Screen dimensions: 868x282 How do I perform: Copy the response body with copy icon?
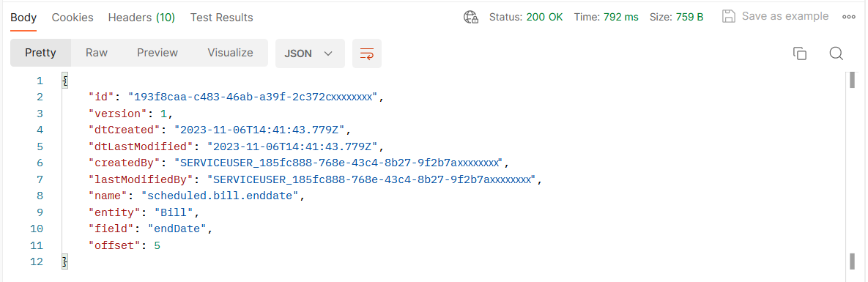(800, 53)
